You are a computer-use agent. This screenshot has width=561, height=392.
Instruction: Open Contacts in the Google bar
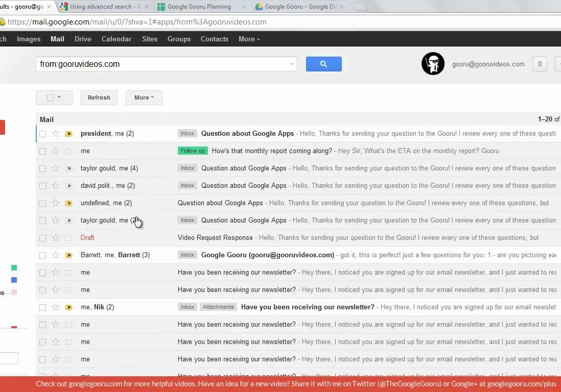coord(214,39)
